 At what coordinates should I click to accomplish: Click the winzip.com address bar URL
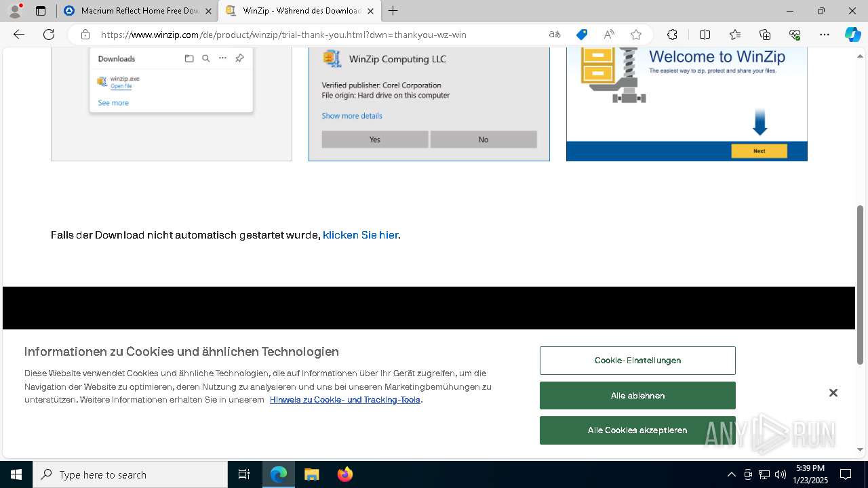pyautogui.click(x=283, y=35)
